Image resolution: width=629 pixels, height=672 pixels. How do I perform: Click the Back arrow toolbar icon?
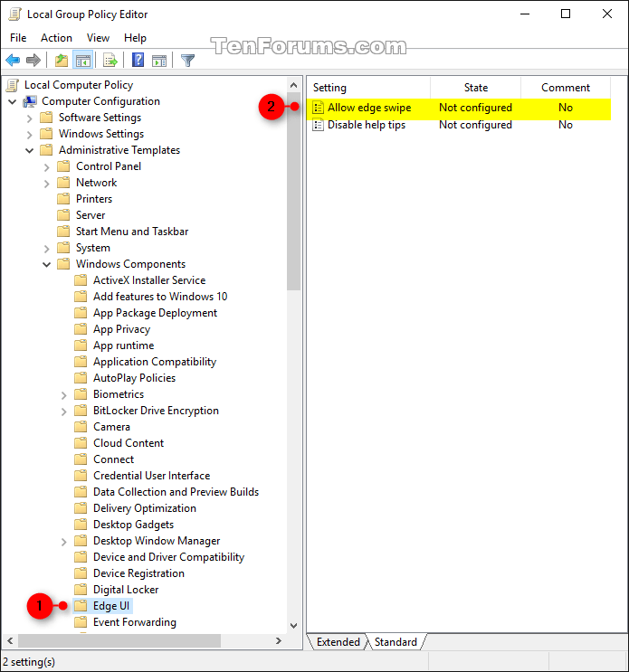click(13, 61)
